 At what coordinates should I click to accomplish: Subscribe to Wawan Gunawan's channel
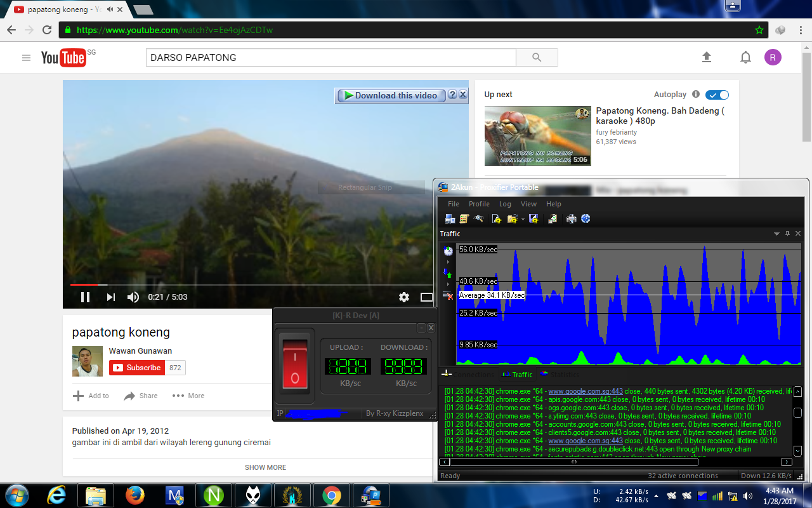[137, 367]
